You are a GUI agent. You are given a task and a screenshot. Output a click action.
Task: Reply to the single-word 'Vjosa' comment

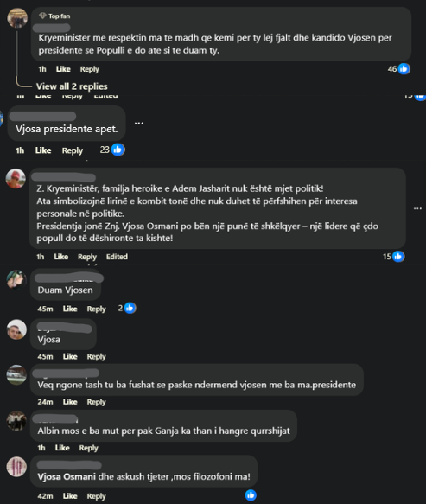(96, 357)
